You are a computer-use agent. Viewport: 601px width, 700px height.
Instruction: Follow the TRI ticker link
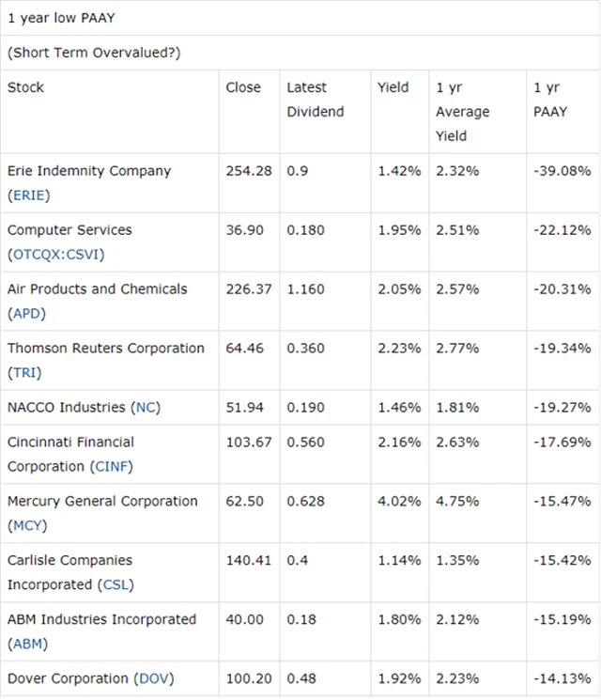(x=24, y=373)
